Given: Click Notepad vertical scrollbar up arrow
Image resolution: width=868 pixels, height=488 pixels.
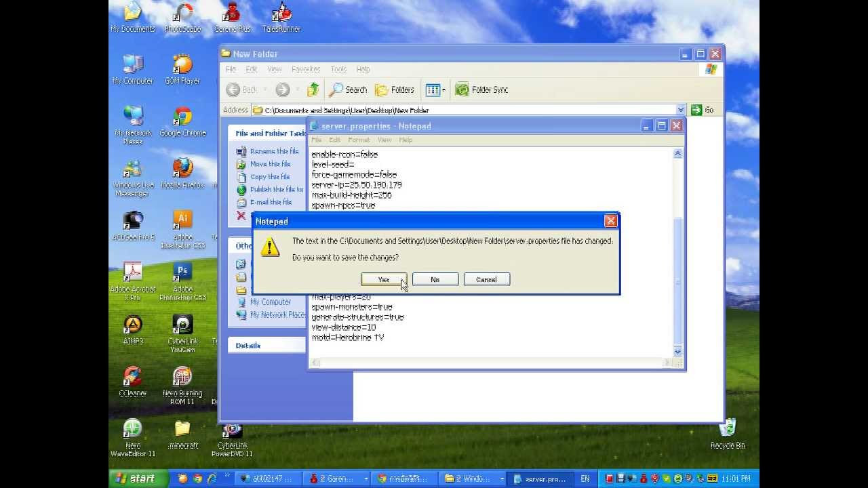Looking at the screenshot, I should point(677,155).
